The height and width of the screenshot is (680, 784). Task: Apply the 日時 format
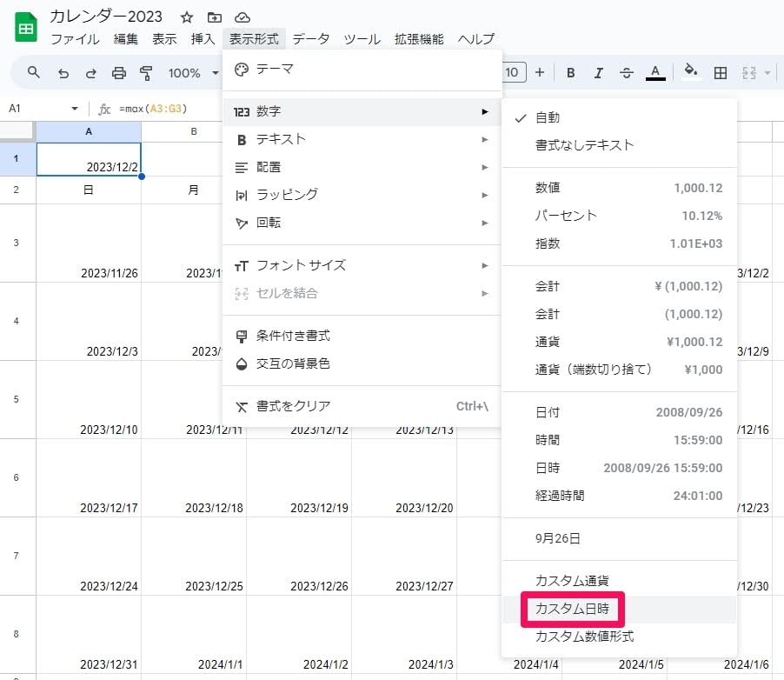pyautogui.click(x=619, y=468)
